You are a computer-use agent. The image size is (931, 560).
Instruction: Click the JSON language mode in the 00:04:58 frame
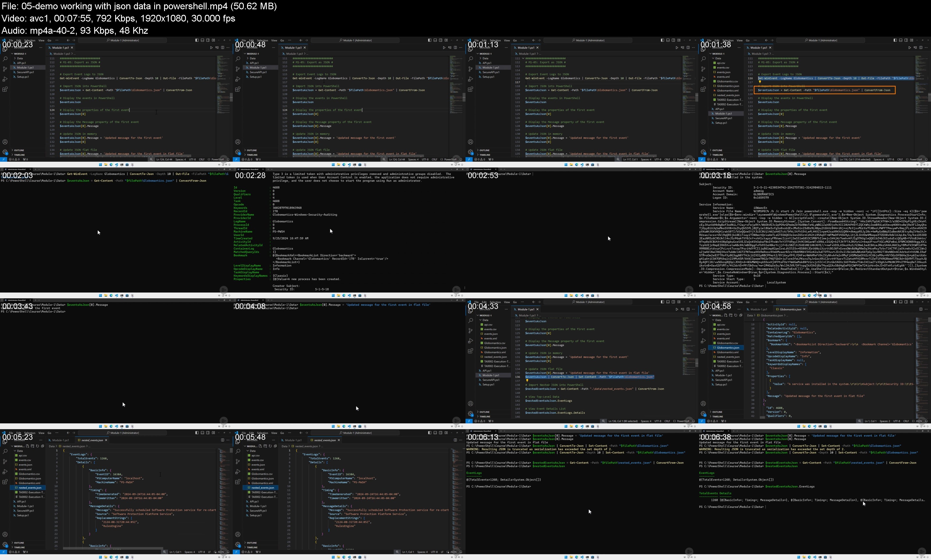(919, 421)
